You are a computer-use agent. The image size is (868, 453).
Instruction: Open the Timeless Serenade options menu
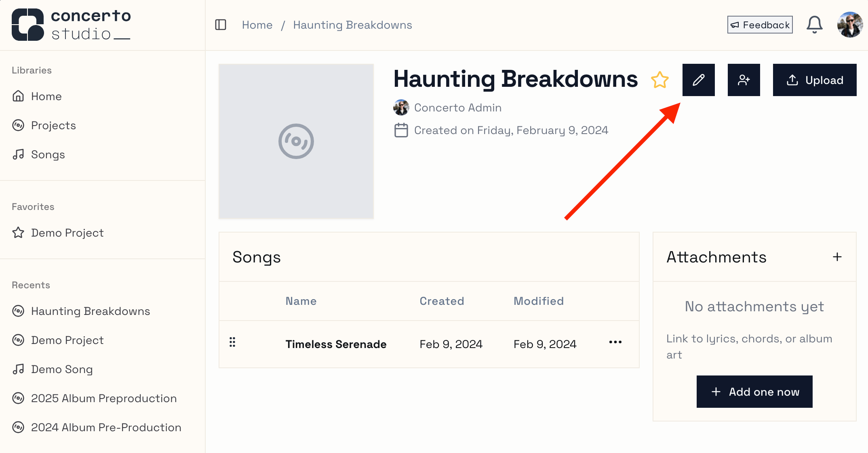(x=615, y=342)
